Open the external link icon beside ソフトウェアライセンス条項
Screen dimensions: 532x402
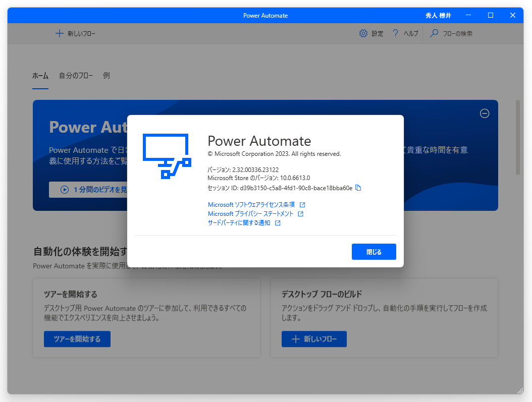tap(303, 204)
